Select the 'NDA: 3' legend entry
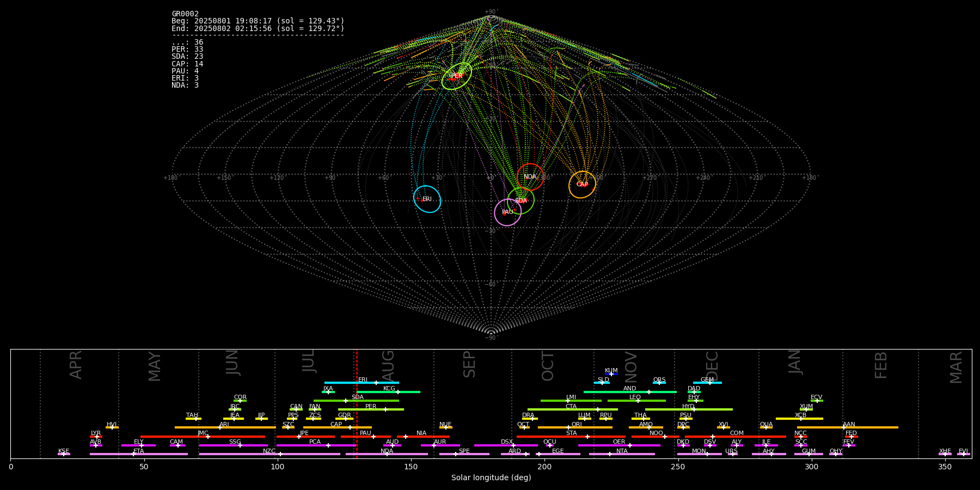The width and height of the screenshot is (980, 490). pyautogui.click(x=185, y=85)
